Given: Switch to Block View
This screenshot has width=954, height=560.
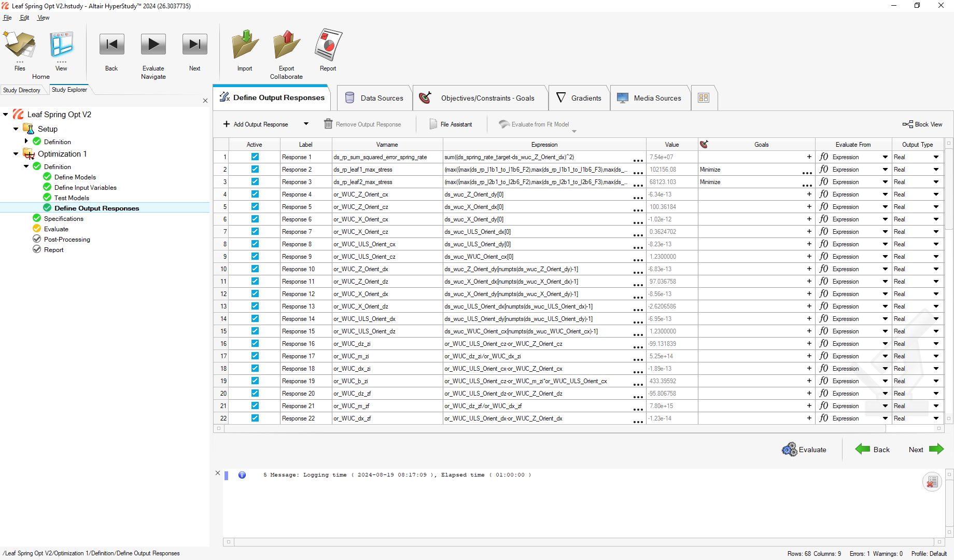Looking at the screenshot, I should pyautogui.click(x=922, y=124).
